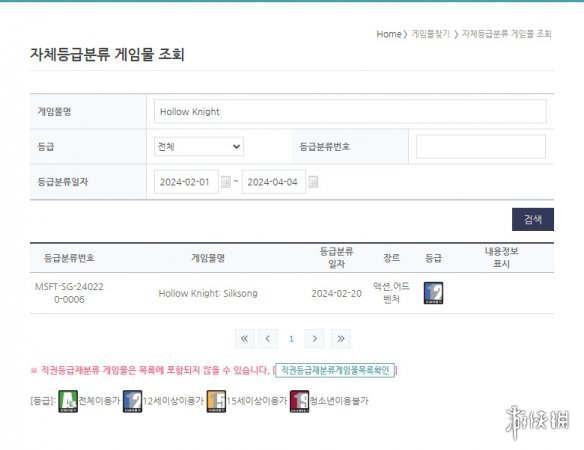Open the 등급 dropdown showing 전체
Image resolution: width=584 pixels, height=450 pixels.
point(199,146)
